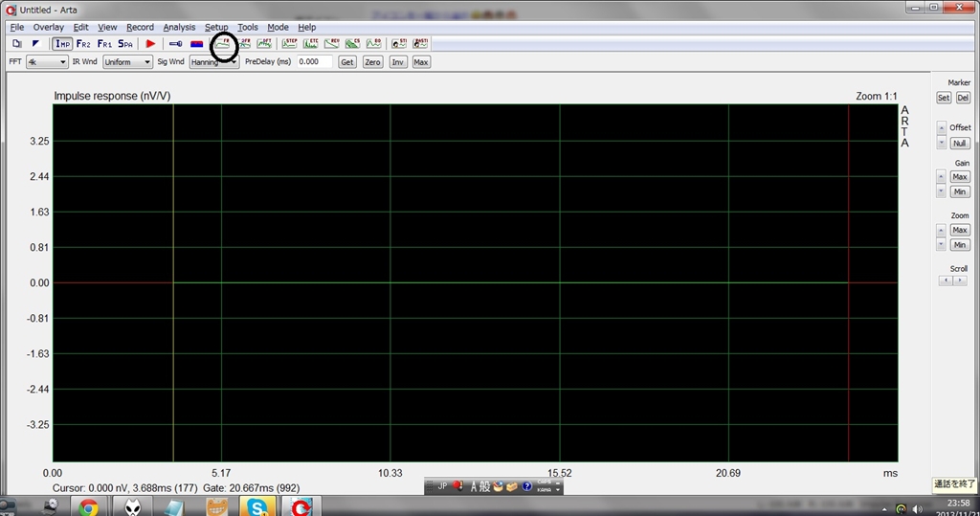Click the BD burst decay icon

(373, 44)
